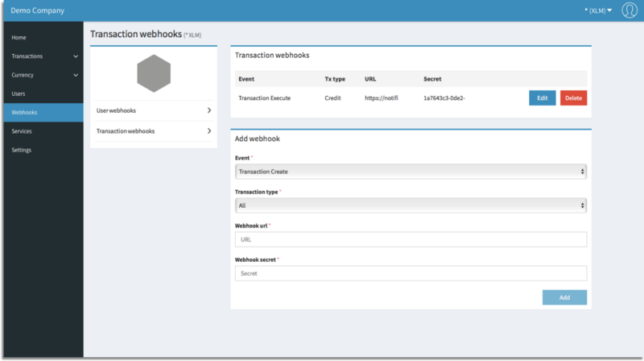Viewport: 644px width, 361px height.
Task: Open the User webhooks list item
Action: tap(154, 110)
